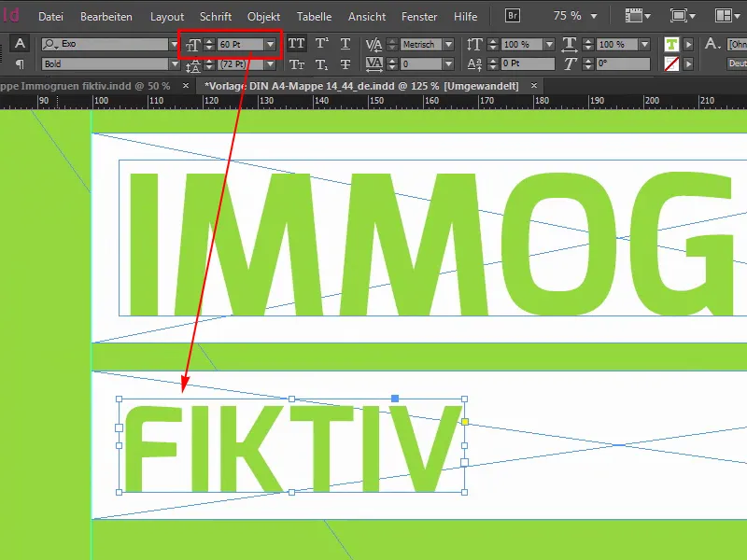Open the font size dropdown arrow

(x=270, y=44)
